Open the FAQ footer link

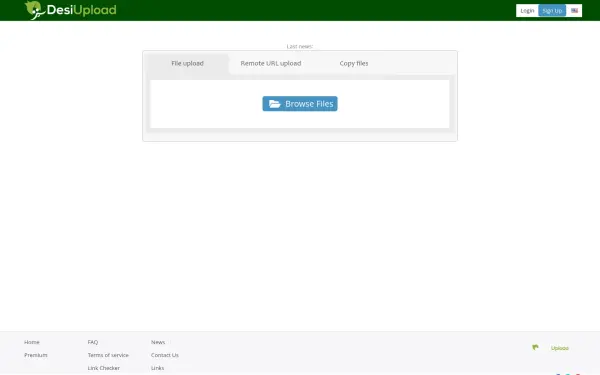click(93, 342)
